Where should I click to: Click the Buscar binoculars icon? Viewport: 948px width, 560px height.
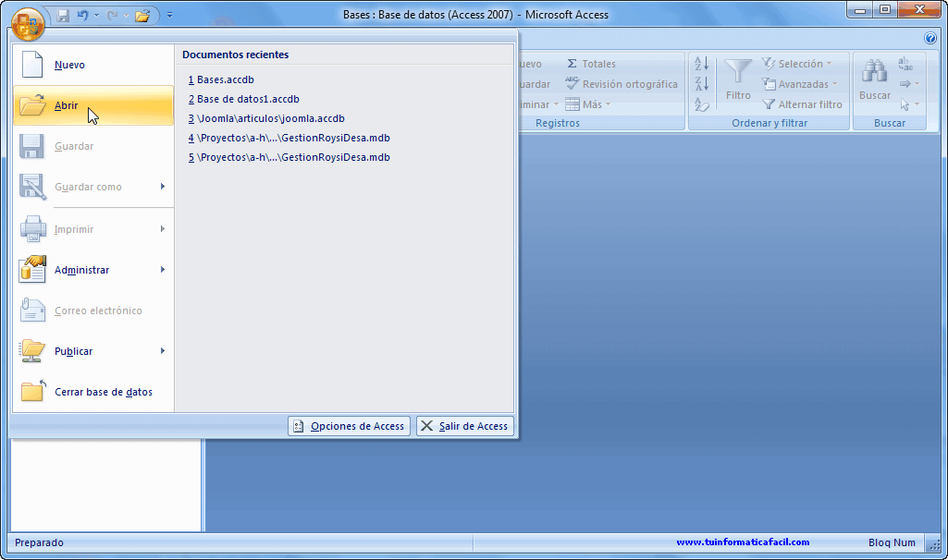[x=875, y=71]
